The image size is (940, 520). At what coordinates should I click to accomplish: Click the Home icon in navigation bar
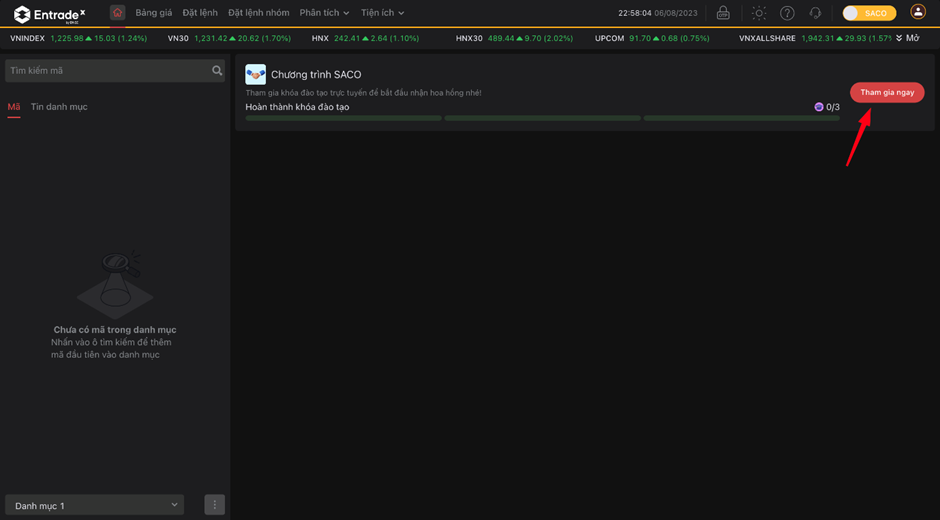117,13
